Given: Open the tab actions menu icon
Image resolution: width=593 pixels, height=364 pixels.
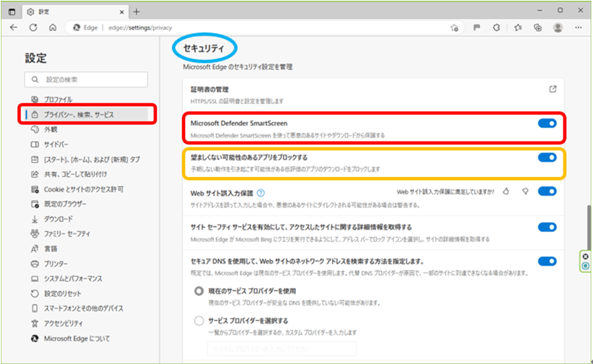Looking at the screenshot, I should [12, 11].
